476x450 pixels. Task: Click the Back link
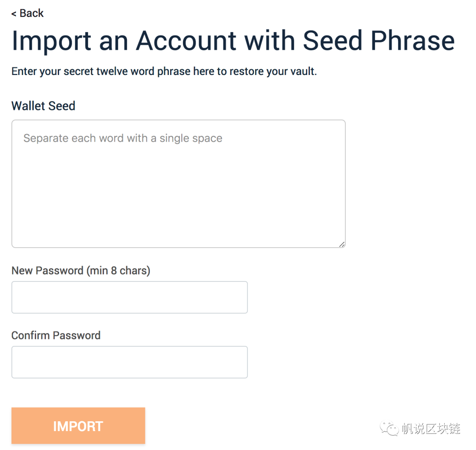pos(27,13)
